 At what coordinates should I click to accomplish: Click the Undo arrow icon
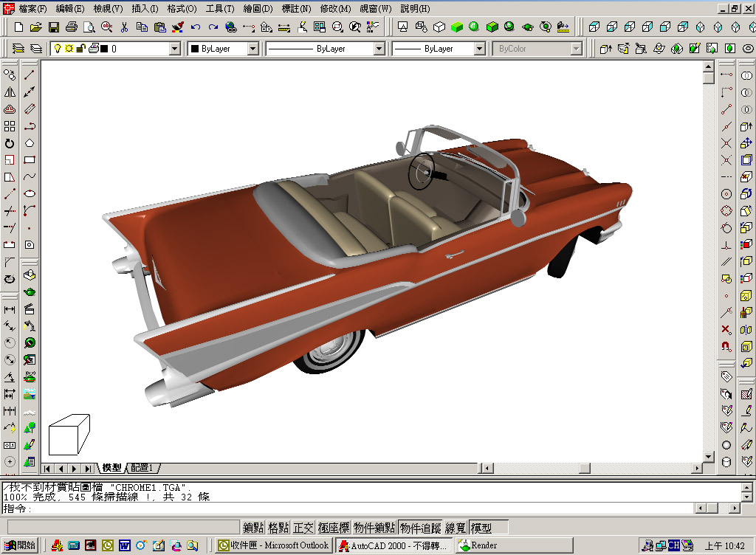196,27
